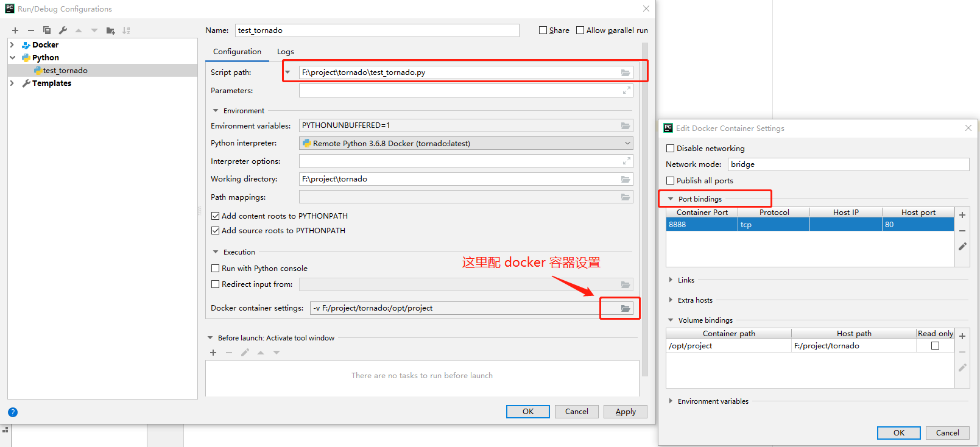
Task: Move configuration down arrow in toolbar
Action: click(x=94, y=30)
